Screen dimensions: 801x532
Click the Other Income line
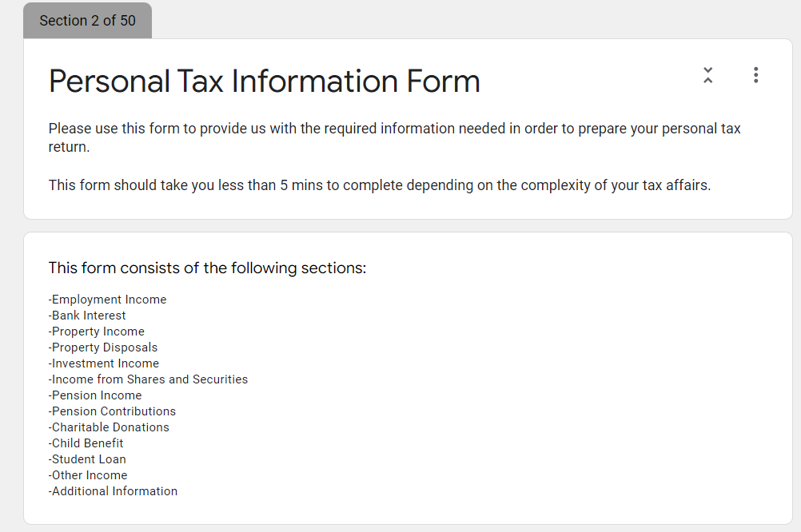coord(88,475)
